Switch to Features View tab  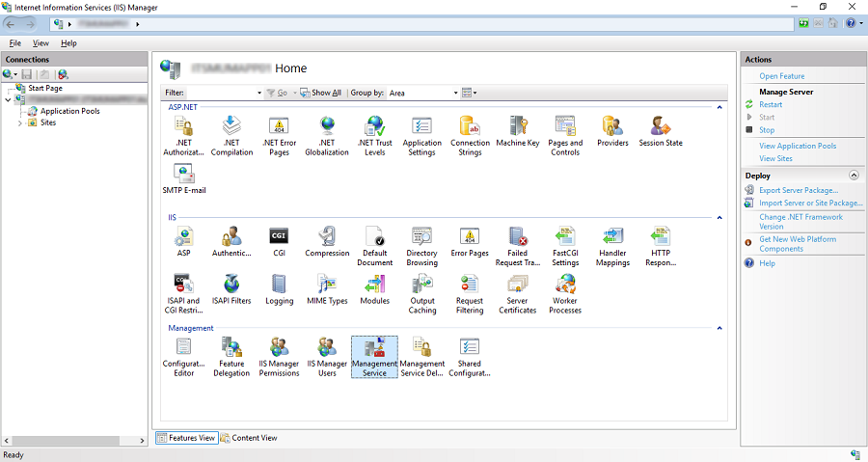point(186,438)
